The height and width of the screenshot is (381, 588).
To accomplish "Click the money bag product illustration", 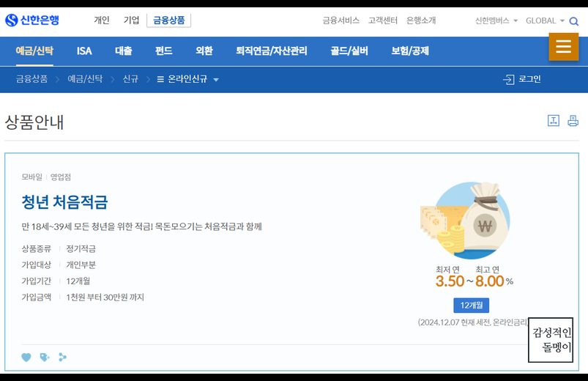I will [x=466, y=221].
